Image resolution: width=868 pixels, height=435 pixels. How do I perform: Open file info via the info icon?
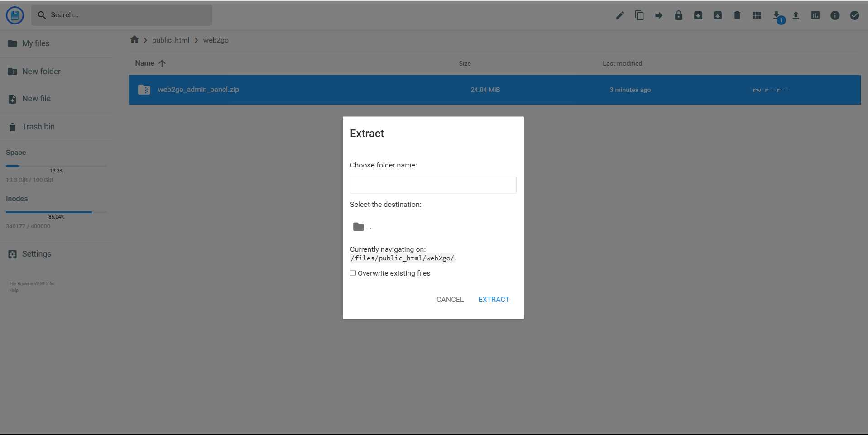835,16
